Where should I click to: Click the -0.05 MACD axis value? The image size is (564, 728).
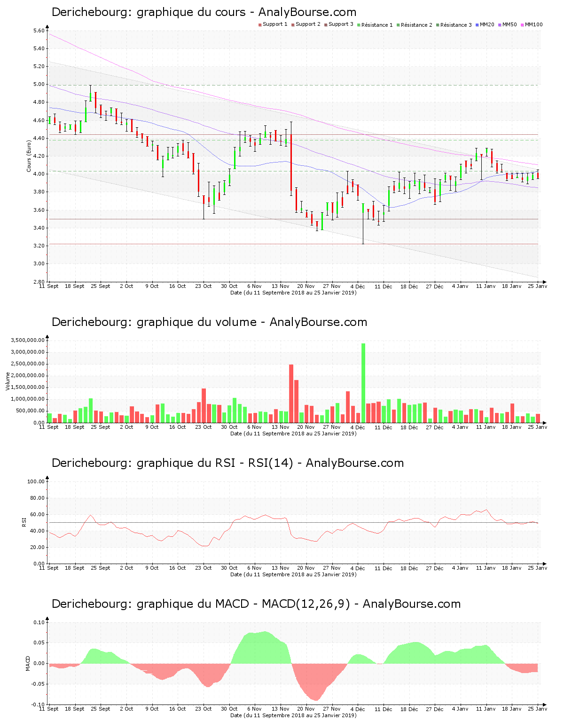coord(38,684)
